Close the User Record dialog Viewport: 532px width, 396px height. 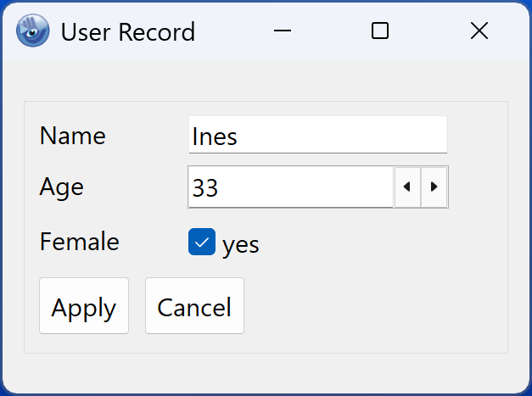pos(479,31)
